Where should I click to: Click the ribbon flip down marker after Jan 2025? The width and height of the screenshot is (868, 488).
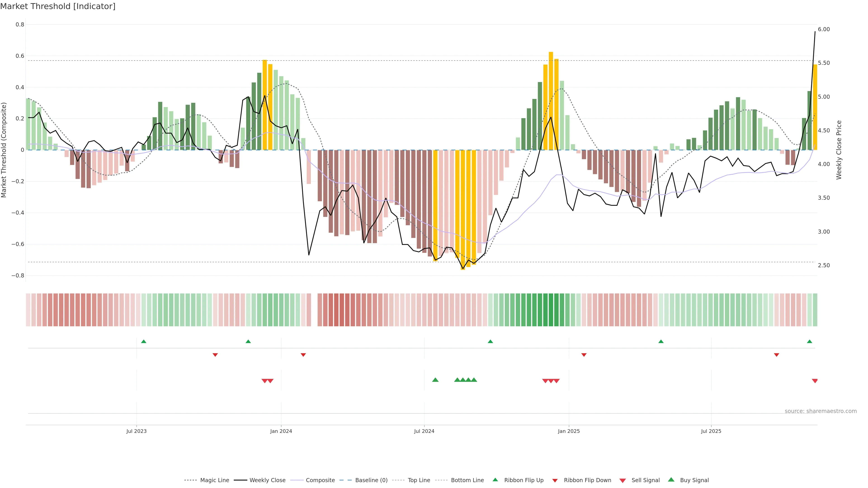[584, 355]
